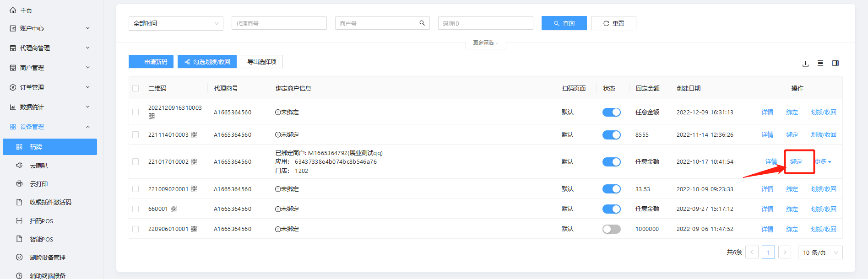Screen dimensions: 868x279
Task: Check the row 220906010001 checkbox
Action: point(136,229)
